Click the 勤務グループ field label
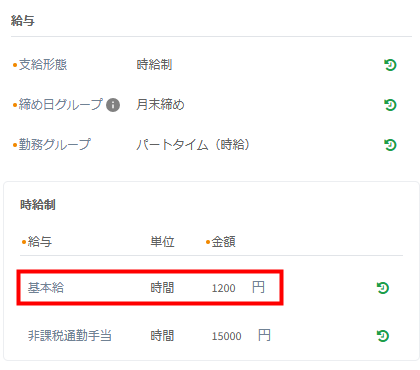This screenshot has width=420, height=370. pyautogui.click(x=55, y=145)
